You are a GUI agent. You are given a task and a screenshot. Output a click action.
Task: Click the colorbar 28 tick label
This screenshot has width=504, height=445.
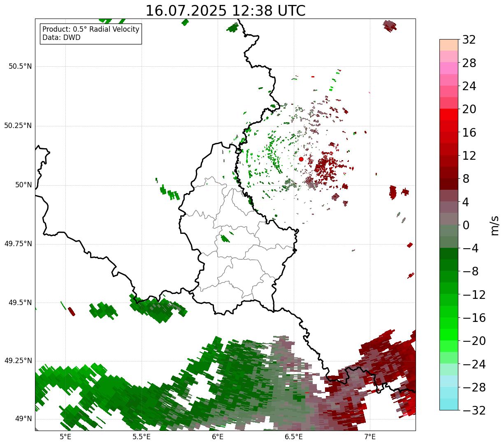[469, 63]
